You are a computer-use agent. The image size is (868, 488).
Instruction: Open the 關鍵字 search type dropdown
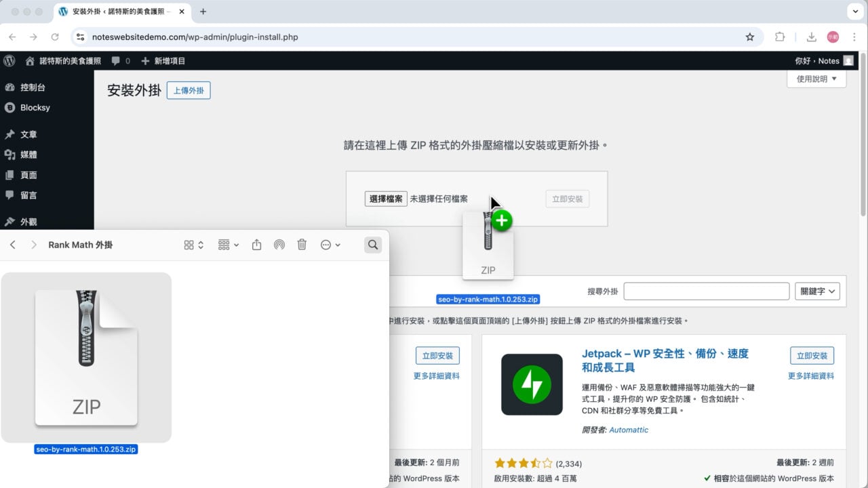817,291
